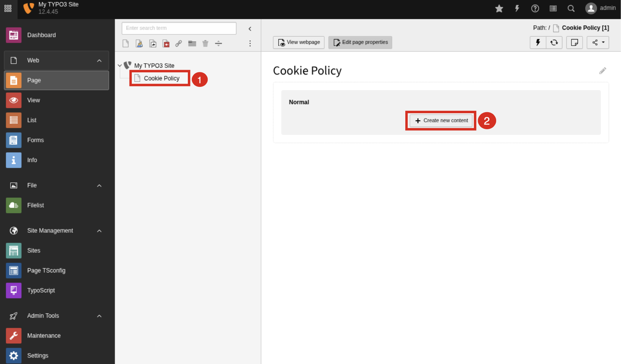621x364 pixels.
Task: Click Edit page properties button
Action: [360, 42]
